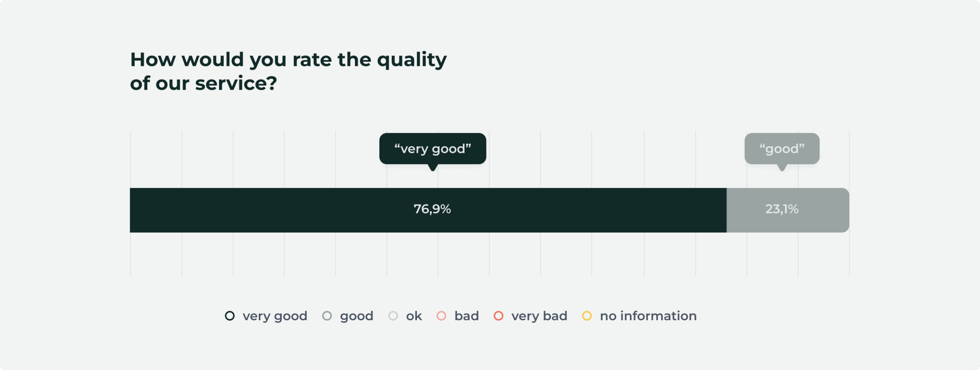The width and height of the screenshot is (980, 370).
Task: Toggle the "good" legend text label
Action: (356, 316)
